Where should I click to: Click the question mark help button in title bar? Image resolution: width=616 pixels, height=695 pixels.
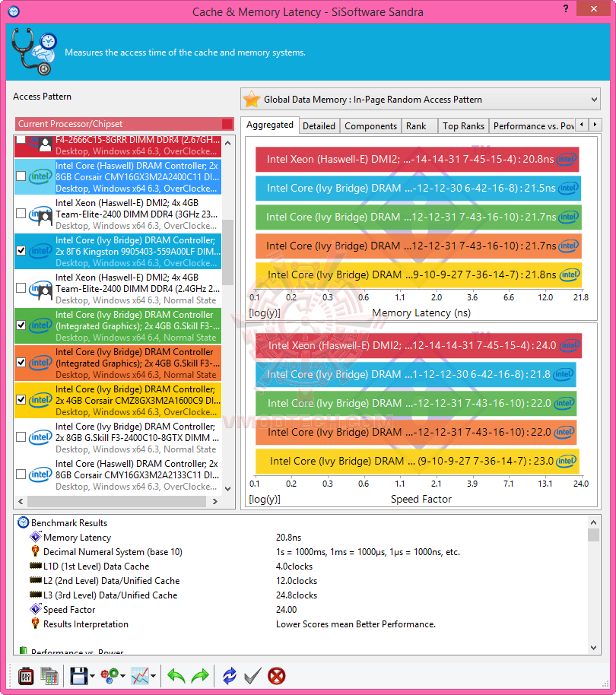(566, 9)
